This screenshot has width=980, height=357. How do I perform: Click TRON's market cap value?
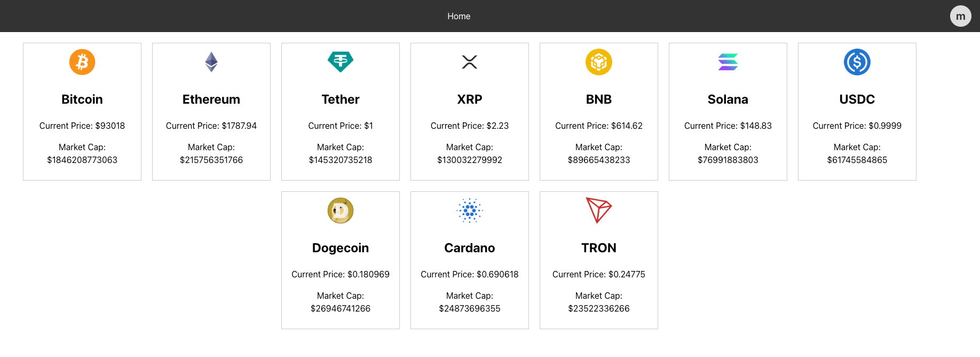tap(599, 308)
